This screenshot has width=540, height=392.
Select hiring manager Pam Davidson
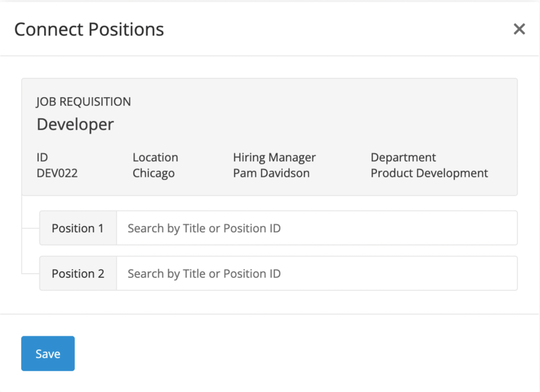click(271, 173)
